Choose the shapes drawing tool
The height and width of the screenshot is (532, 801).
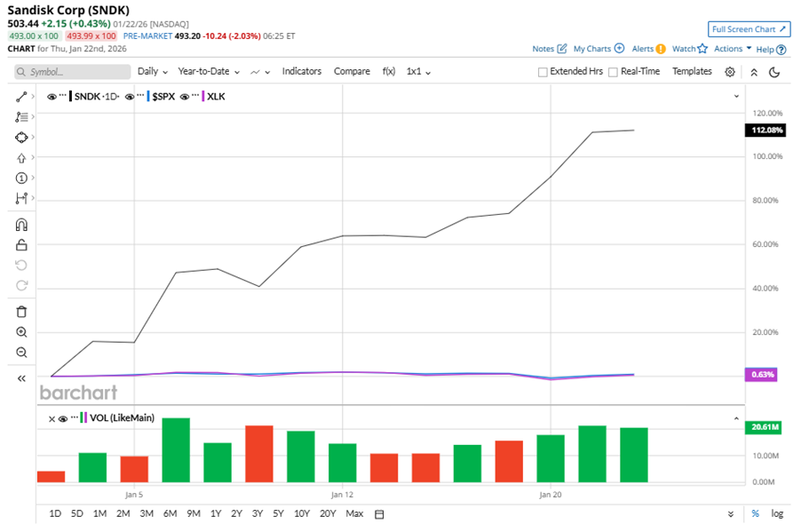pos(21,138)
